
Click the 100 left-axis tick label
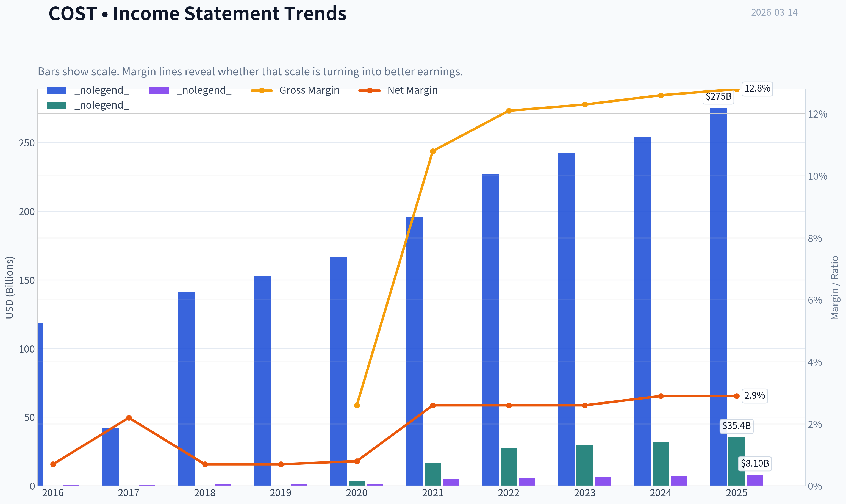27,349
